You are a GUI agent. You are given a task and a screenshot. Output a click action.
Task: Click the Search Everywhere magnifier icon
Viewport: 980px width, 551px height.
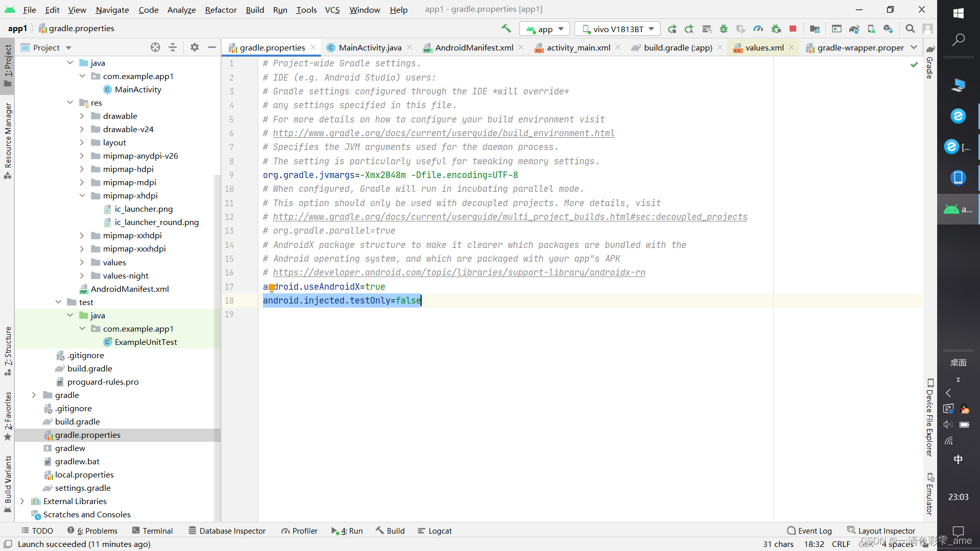(x=910, y=29)
